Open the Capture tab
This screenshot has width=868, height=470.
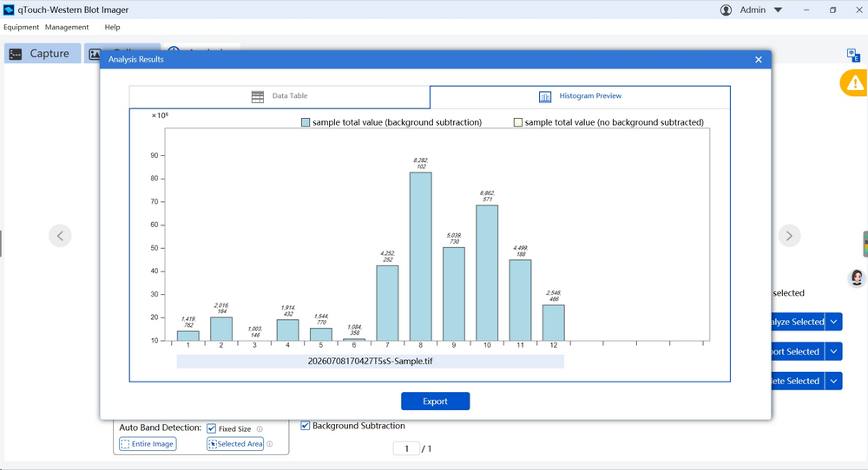[43, 54]
